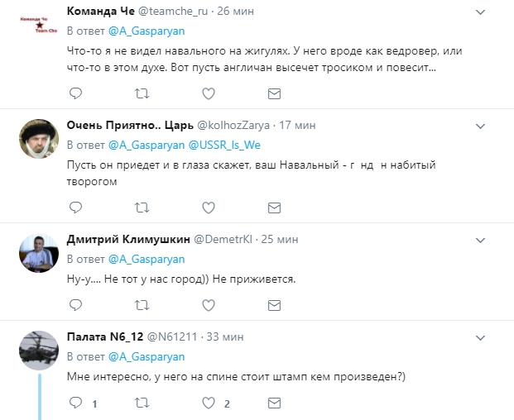
Task: Open more menu on kolhozZarya tweet
Action: pyautogui.click(x=482, y=126)
